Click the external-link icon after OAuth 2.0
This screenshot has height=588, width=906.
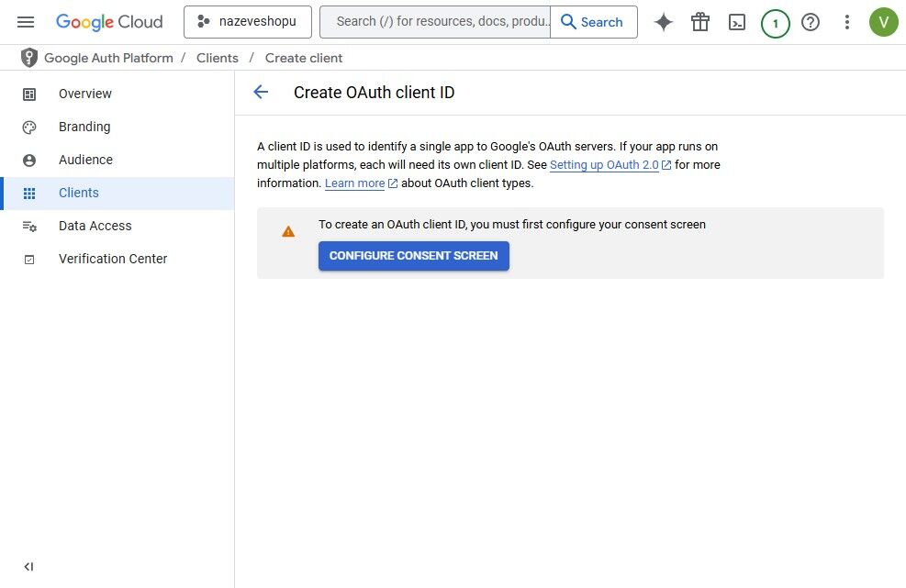coord(666,165)
